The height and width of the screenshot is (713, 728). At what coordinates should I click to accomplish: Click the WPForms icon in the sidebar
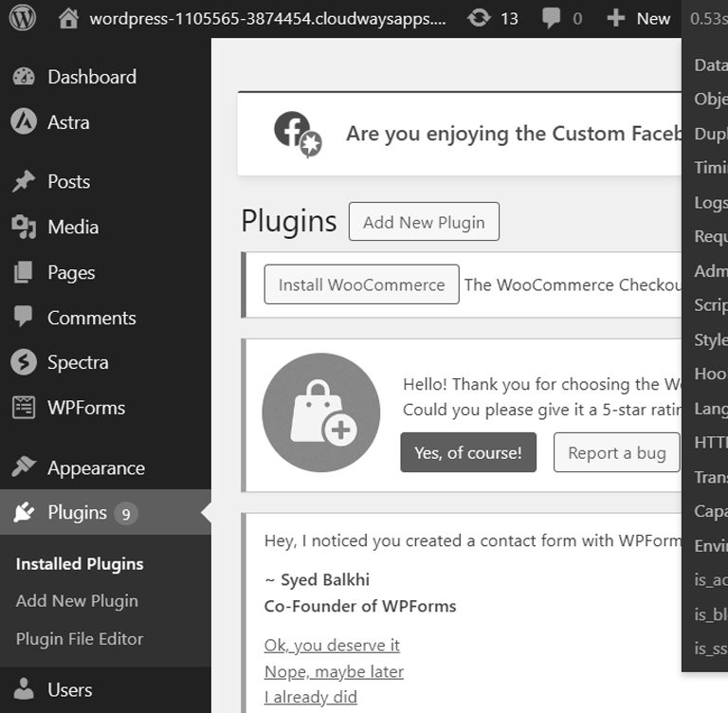[24, 408]
